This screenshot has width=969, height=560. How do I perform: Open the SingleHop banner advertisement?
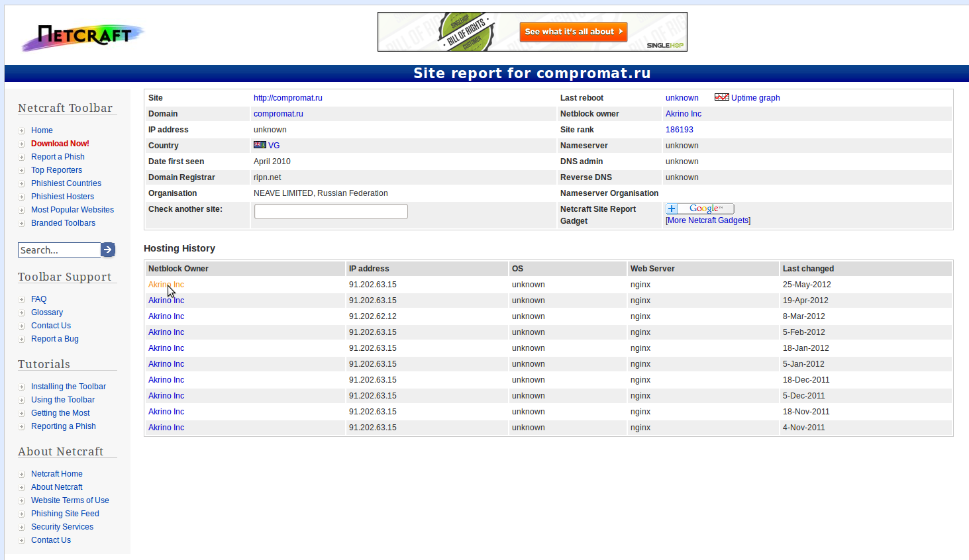[533, 32]
